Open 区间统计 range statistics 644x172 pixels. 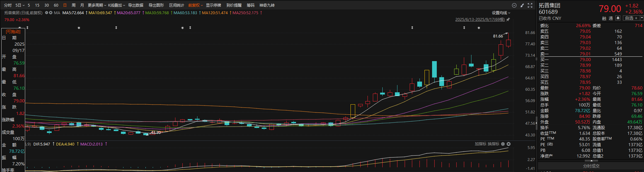(177, 5)
